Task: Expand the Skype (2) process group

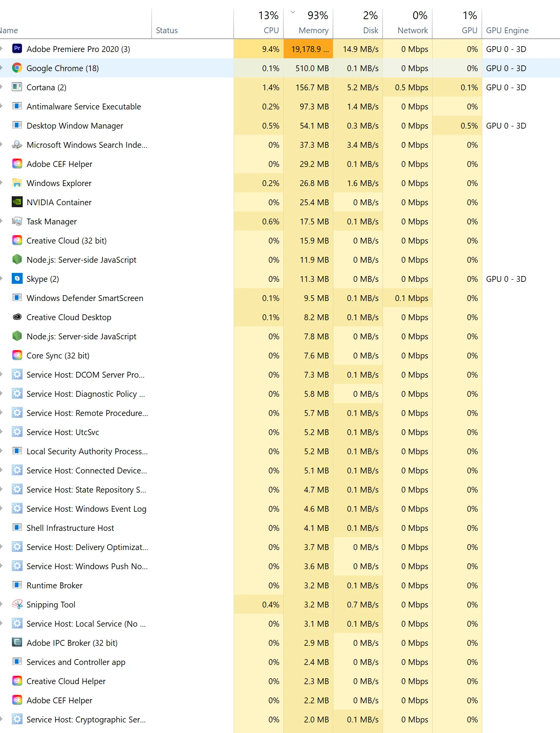Action: tap(2, 278)
